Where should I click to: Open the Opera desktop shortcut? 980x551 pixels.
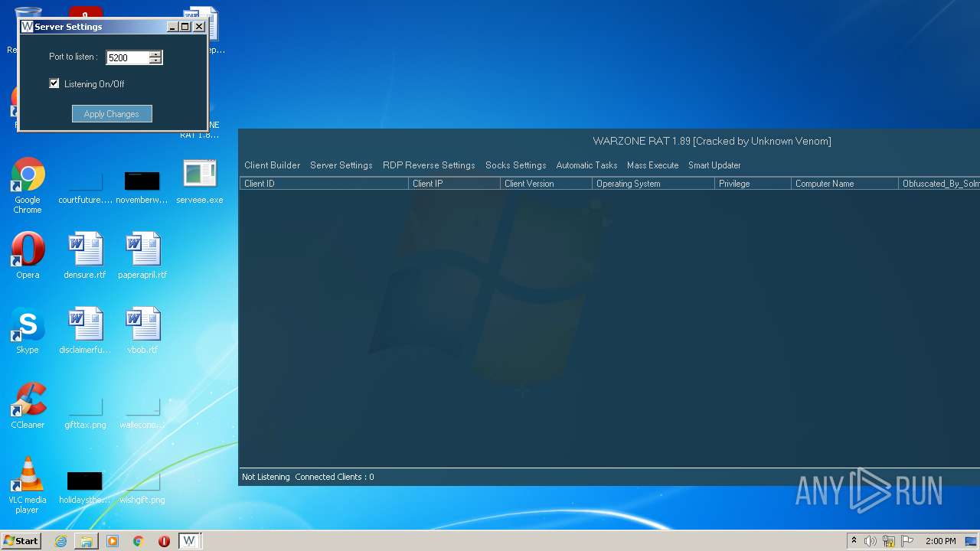click(28, 255)
